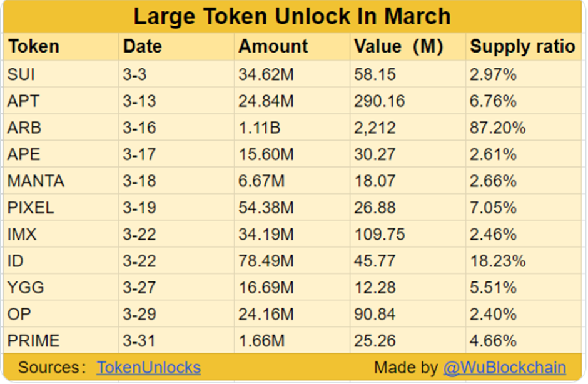This screenshot has height=384, width=588.
Task: Click the MANTA token cell
Action: [36, 181]
